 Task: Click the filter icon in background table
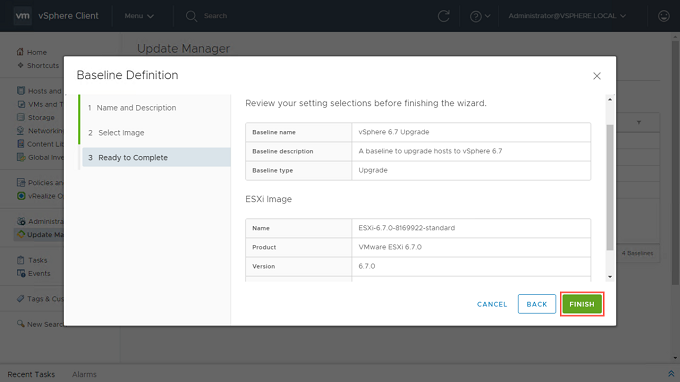tap(639, 123)
